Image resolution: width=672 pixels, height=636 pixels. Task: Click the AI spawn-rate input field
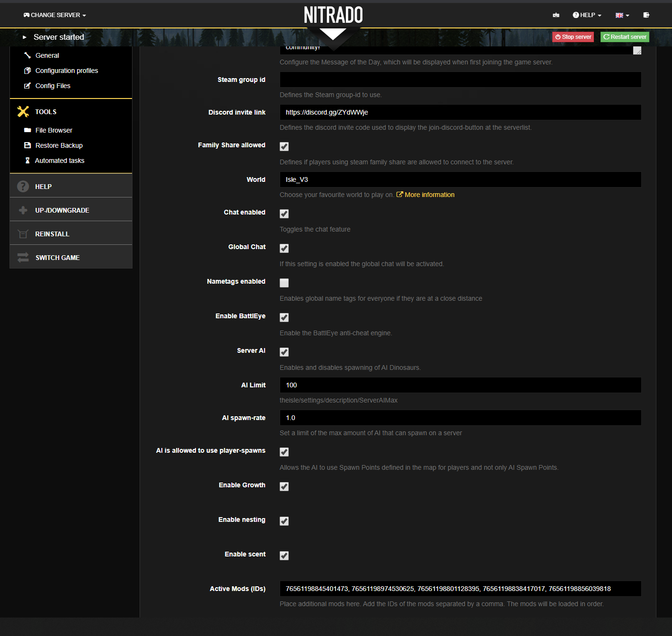[x=460, y=418]
